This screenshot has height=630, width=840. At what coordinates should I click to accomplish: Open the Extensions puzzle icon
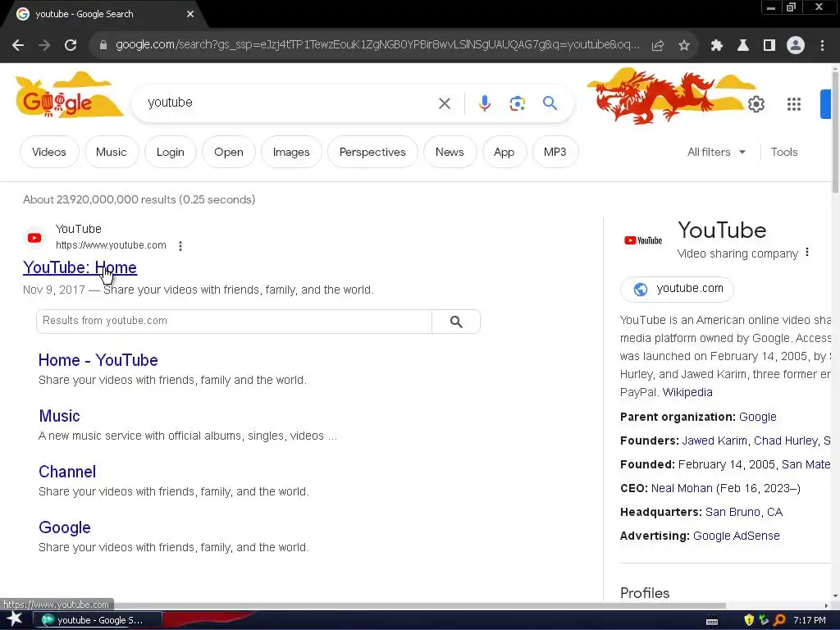pyautogui.click(x=717, y=46)
